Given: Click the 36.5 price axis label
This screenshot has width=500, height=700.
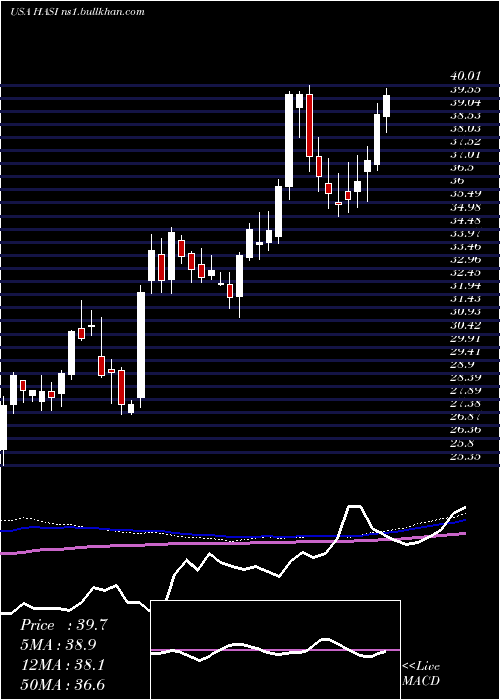Looking at the screenshot, I should coord(462,168).
